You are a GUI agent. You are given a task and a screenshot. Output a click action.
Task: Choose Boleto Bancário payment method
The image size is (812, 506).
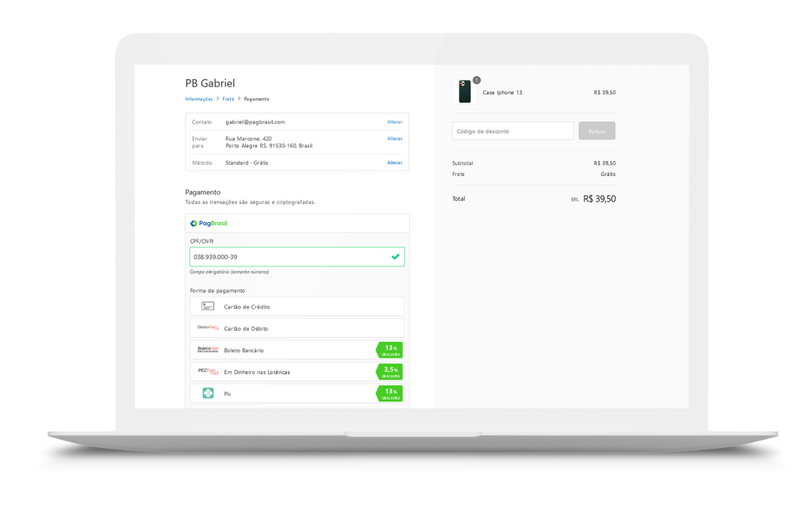297,350
